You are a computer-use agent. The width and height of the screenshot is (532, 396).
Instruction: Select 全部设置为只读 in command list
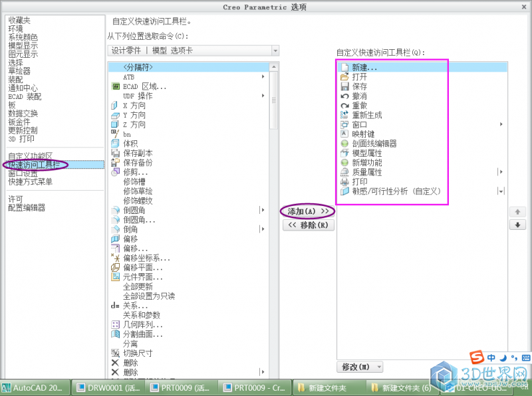[149, 296]
